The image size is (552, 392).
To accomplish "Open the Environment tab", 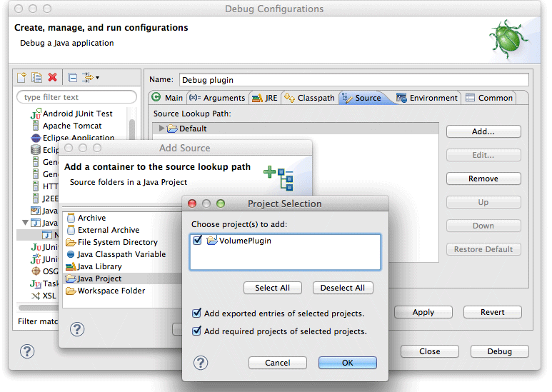I will point(427,98).
